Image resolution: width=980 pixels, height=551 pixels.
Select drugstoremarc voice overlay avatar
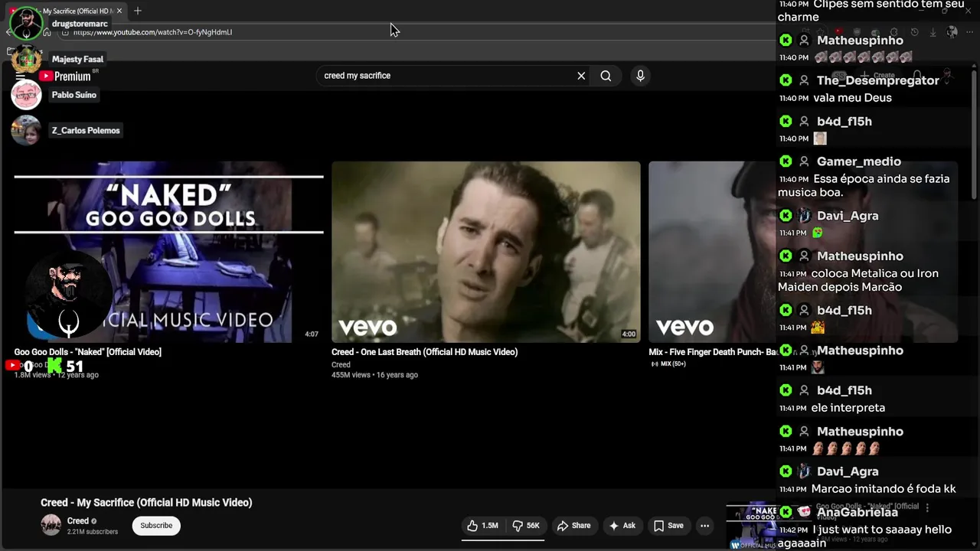point(26,24)
